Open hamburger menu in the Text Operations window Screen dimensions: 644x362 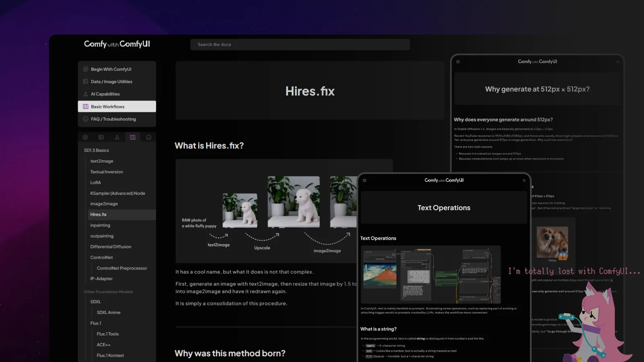click(365, 181)
